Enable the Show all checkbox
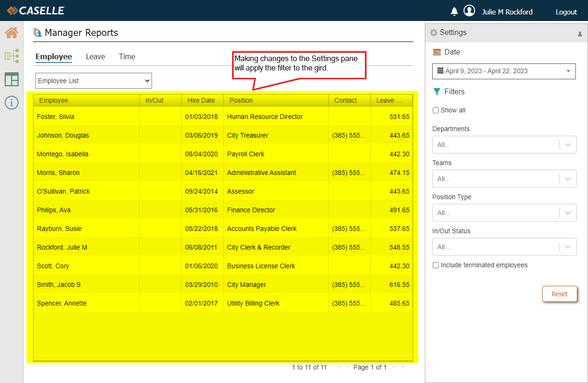Screen dimensions: 588x383 [436, 111]
